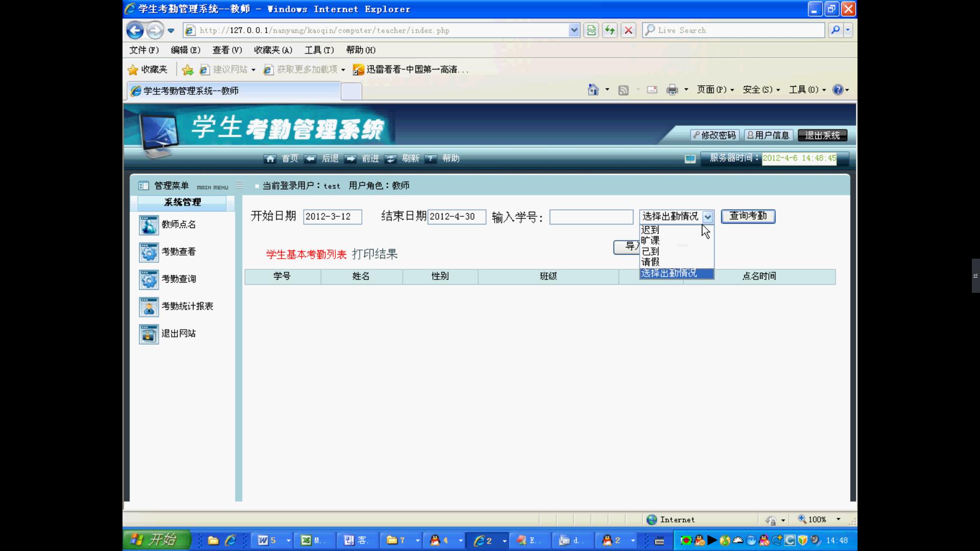Click the compatibility view icon
Viewport: 980px width, 551px height.
[x=592, y=31]
